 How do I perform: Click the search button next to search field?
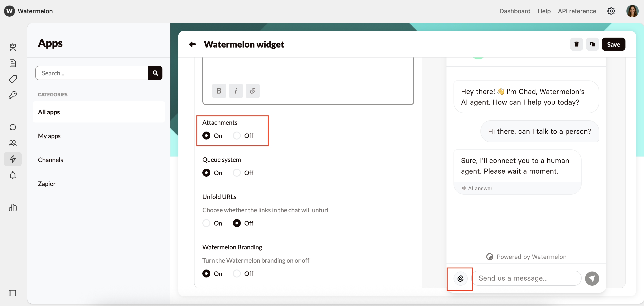pos(155,73)
